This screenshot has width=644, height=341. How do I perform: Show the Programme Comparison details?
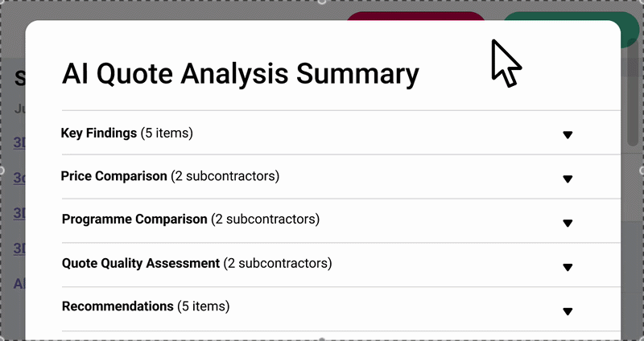pos(134,219)
